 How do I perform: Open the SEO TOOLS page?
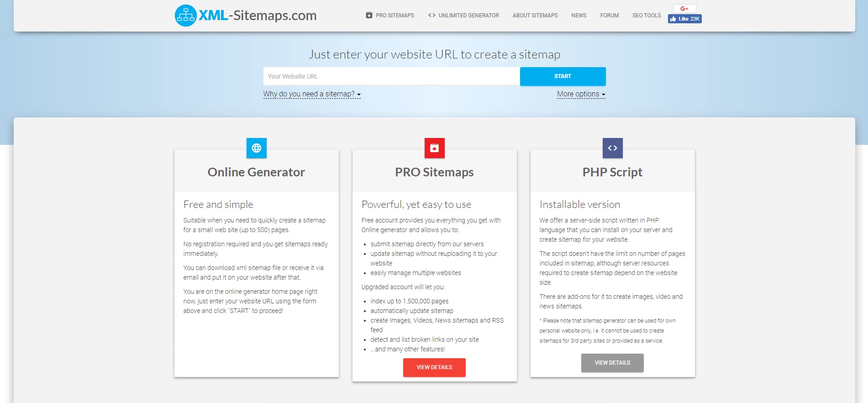pyautogui.click(x=647, y=15)
